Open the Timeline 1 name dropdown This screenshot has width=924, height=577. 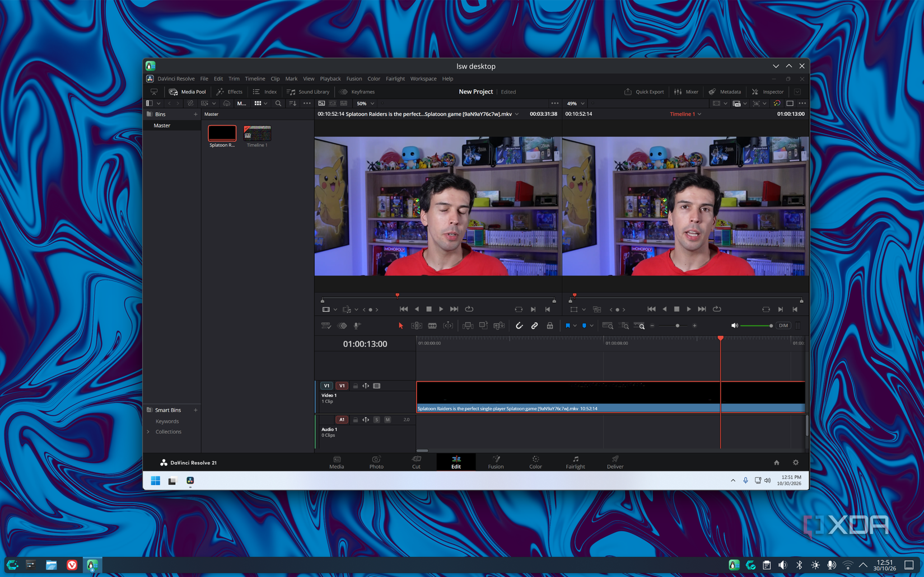686,114
